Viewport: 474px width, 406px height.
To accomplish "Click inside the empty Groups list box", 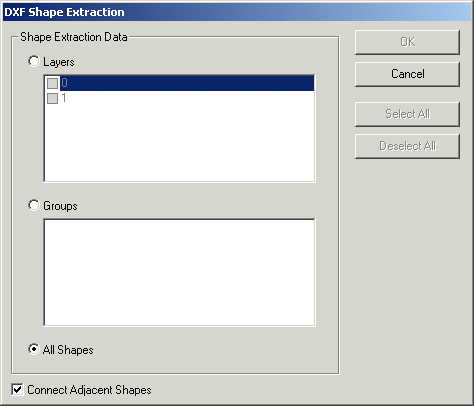I will 179,272.
